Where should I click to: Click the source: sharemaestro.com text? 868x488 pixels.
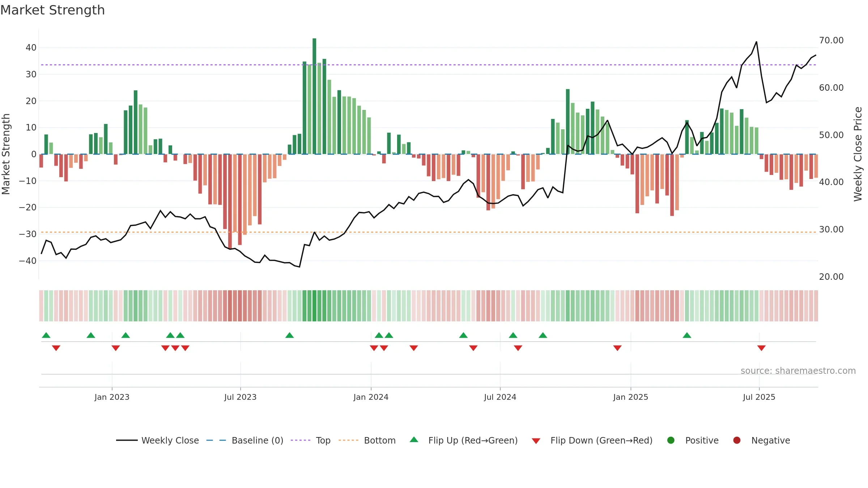click(798, 371)
